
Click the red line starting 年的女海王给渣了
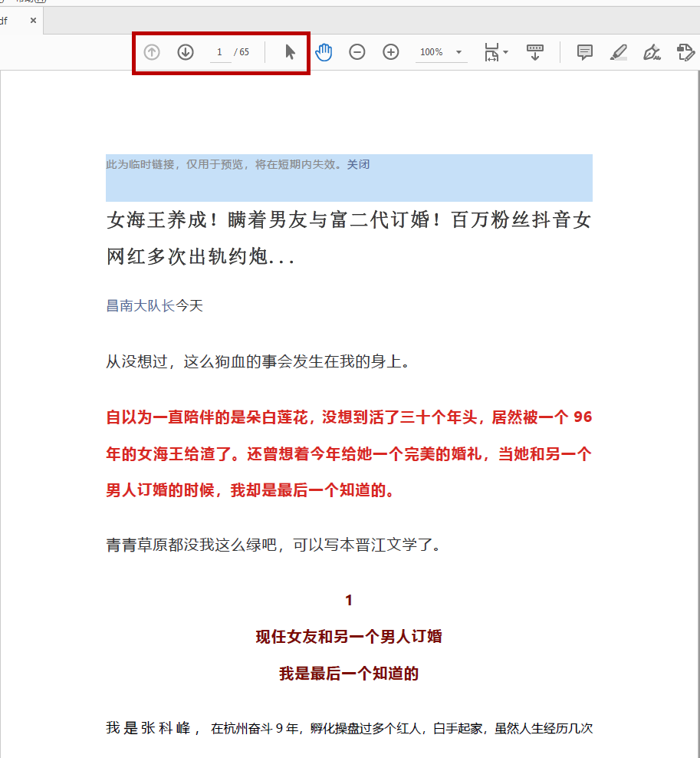click(x=349, y=454)
